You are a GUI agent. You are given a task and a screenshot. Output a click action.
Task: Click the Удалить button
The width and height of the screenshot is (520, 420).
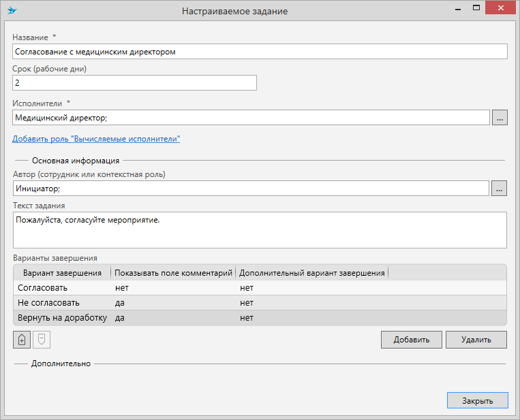tap(476, 340)
